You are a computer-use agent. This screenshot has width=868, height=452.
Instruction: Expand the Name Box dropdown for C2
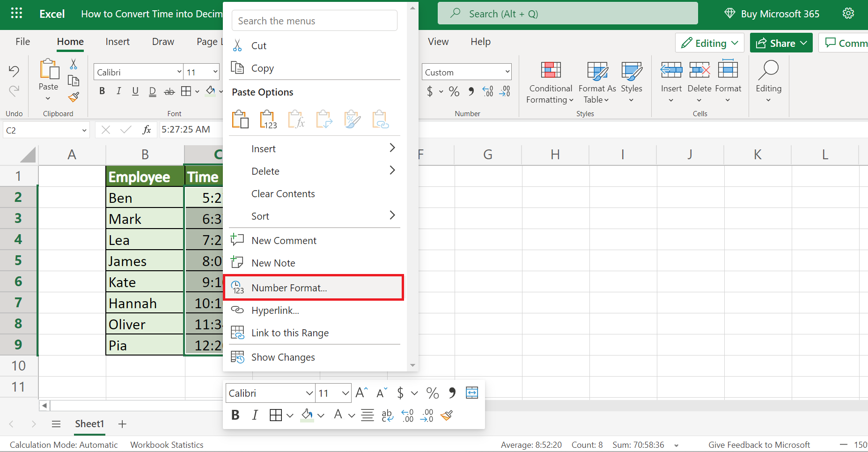click(x=84, y=130)
